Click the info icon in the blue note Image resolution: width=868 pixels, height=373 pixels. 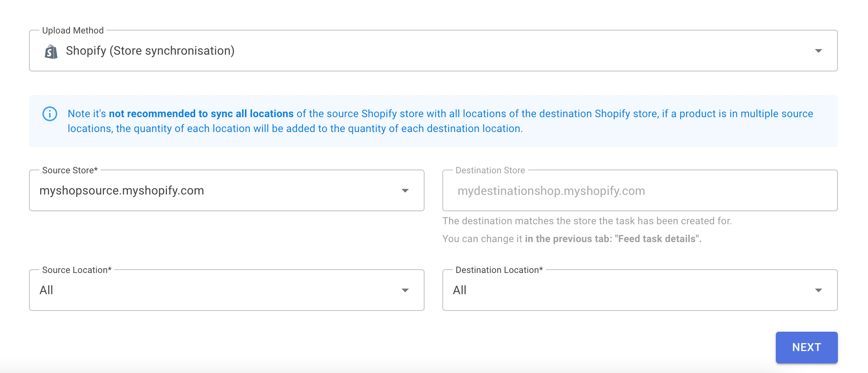tap(50, 114)
